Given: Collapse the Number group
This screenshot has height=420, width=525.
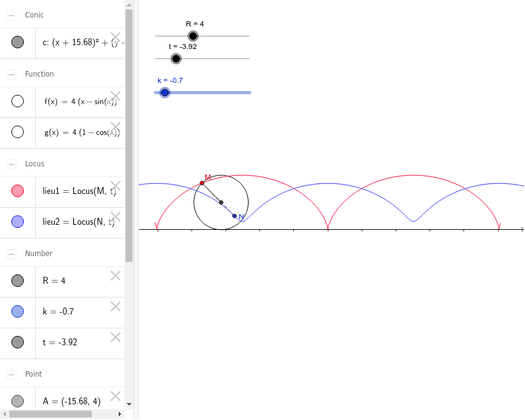Looking at the screenshot, I should tap(11, 254).
